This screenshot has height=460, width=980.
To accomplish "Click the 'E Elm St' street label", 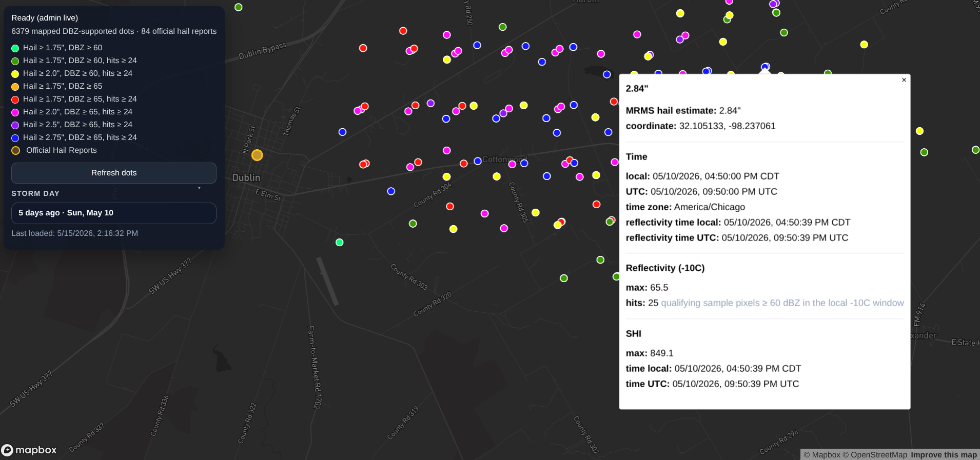I will click(x=268, y=195).
